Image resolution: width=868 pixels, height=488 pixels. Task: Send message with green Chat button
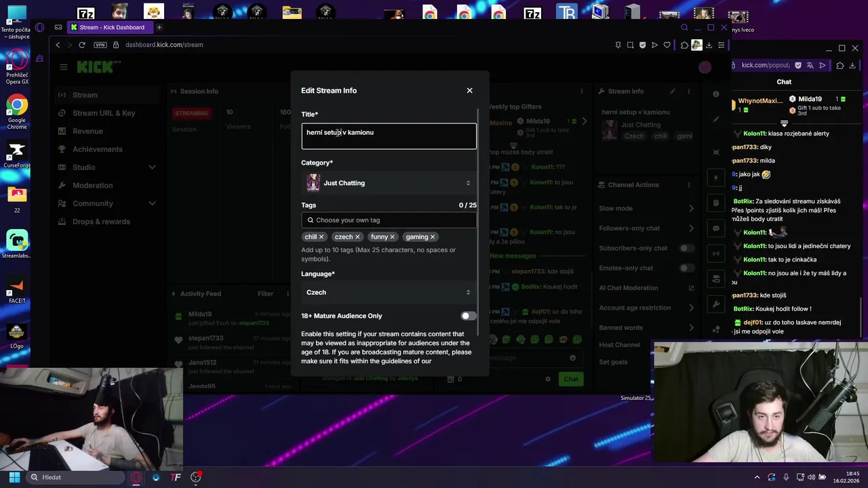(x=571, y=379)
